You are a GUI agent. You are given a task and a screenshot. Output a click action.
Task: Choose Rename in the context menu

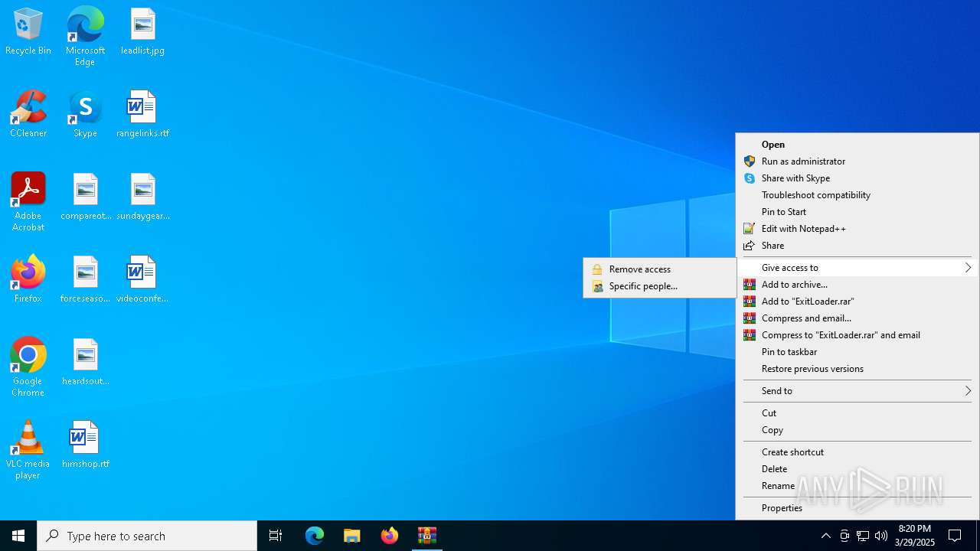coord(857,486)
